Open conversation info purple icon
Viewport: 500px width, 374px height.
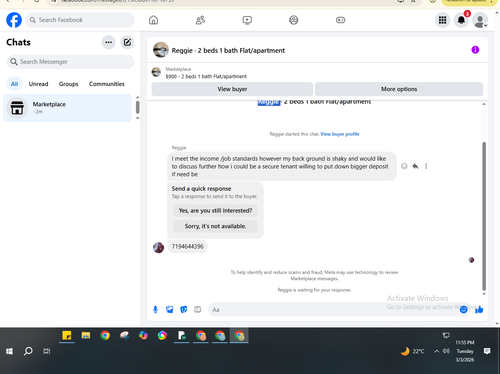click(475, 50)
